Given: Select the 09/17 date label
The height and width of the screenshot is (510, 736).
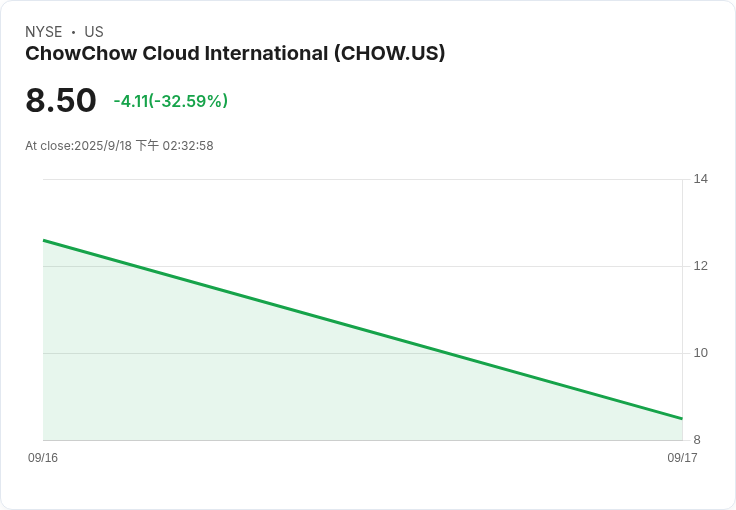Looking at the screenshot, I should tap(682, 458).
